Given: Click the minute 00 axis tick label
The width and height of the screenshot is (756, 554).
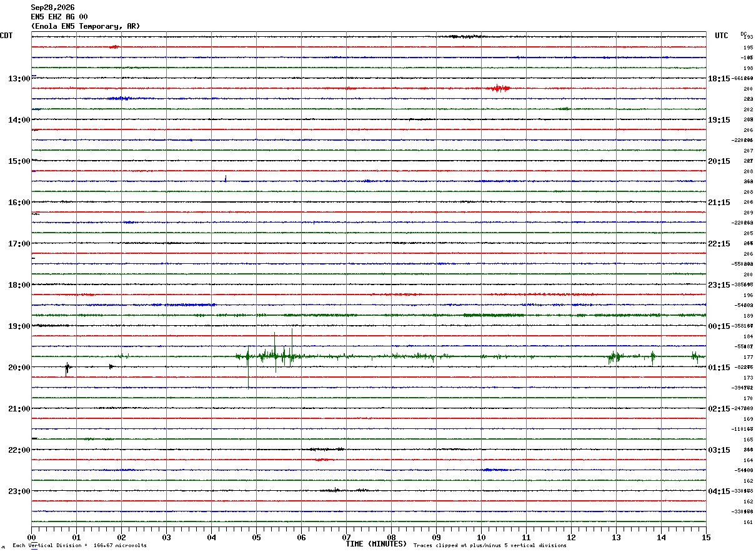Looking at the screenshot, I should pyautogui.click(x=31, y=538).
